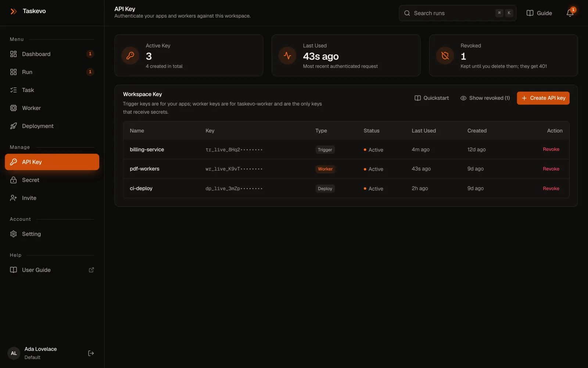
Task: Click the AL avatar circle
Action: (14, 353)
